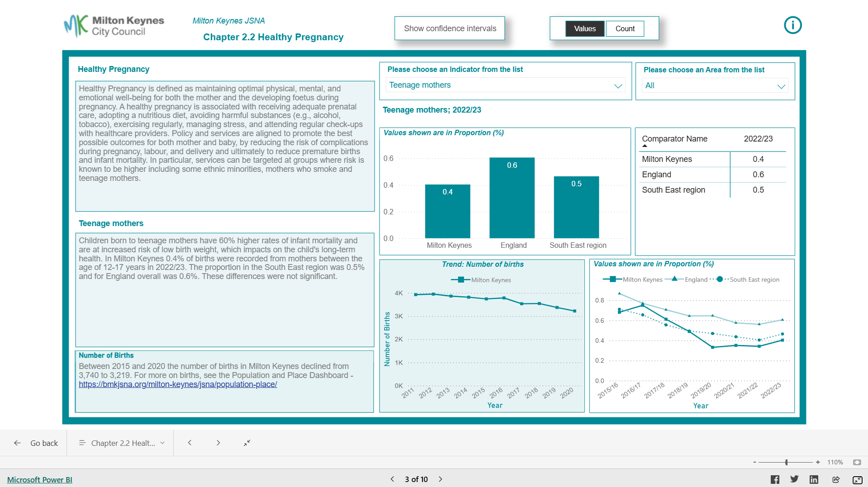
Task: Enter full screen mode
Action: point(857,480)
